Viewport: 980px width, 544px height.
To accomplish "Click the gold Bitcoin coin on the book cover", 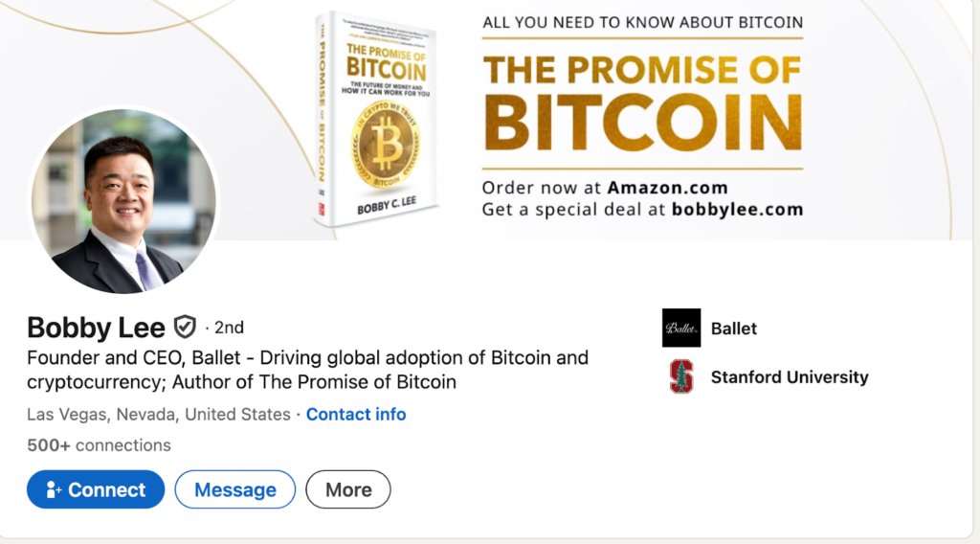I will (387, 145).
